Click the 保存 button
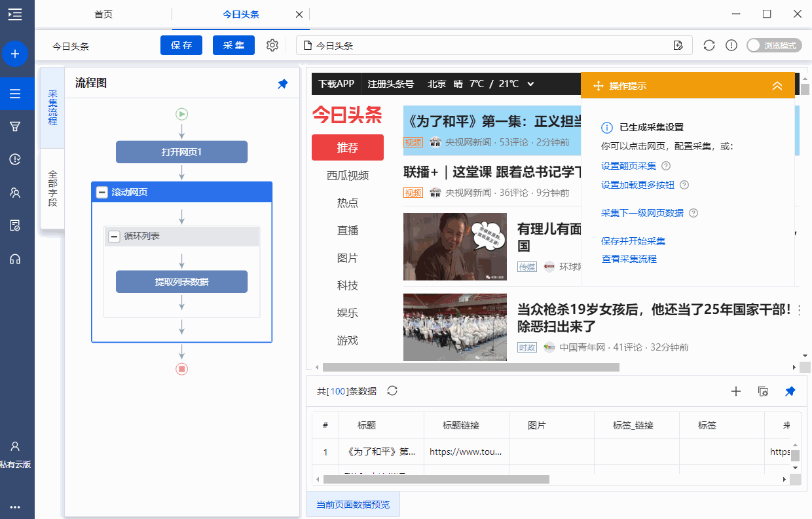 coord(181,45)
